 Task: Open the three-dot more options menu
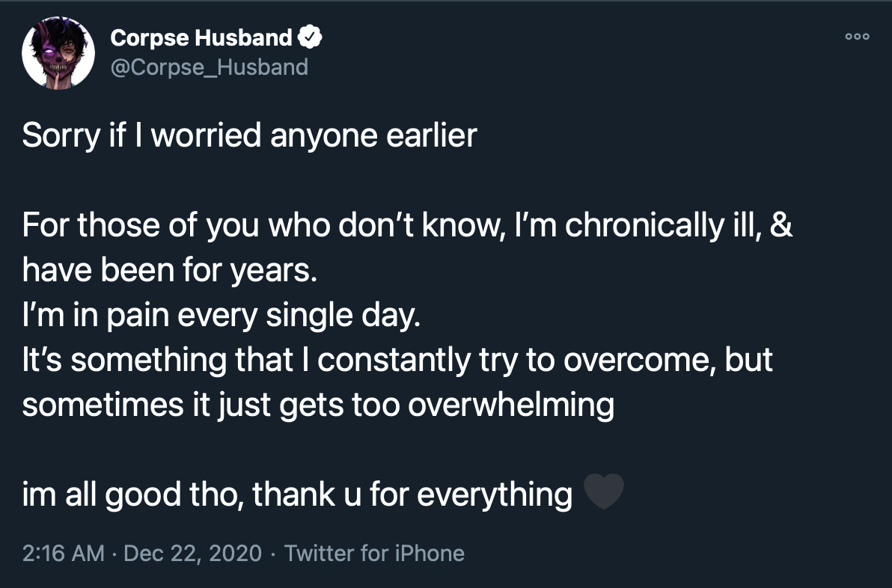click(x=858, y=37)
